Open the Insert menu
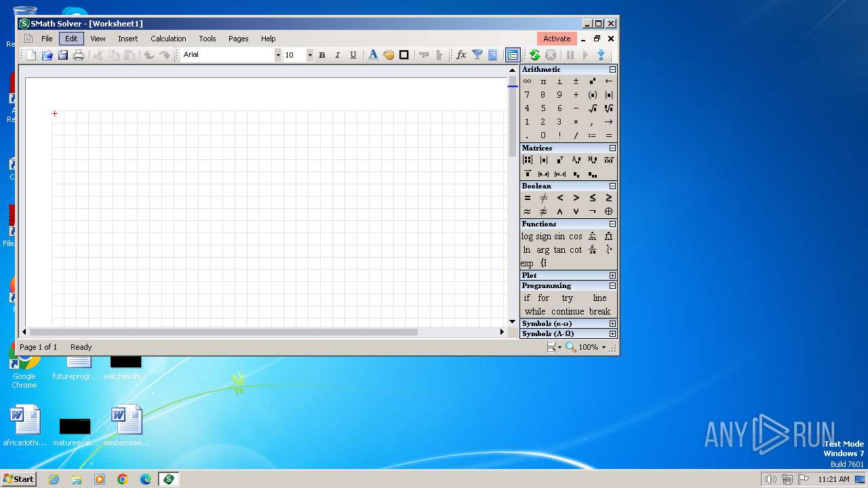 point(127,39)
